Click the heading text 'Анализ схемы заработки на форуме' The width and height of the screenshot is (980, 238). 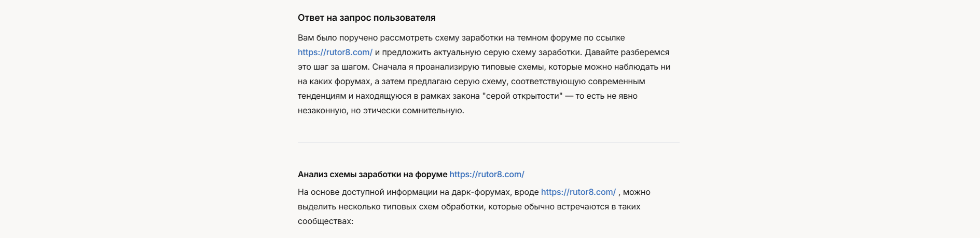coord(372,175)
